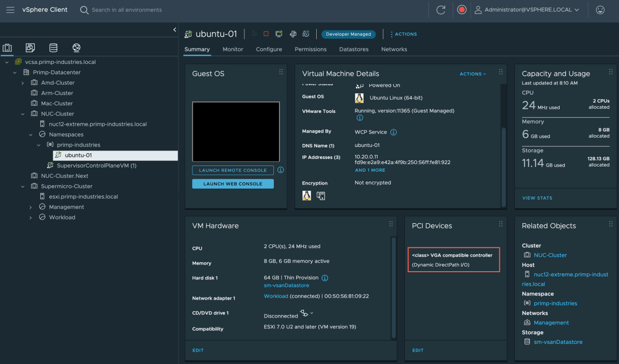Open the Permissions tab
Image resolution: width=619 pixels, height=364 pixels.
click(x=311, y=49)
